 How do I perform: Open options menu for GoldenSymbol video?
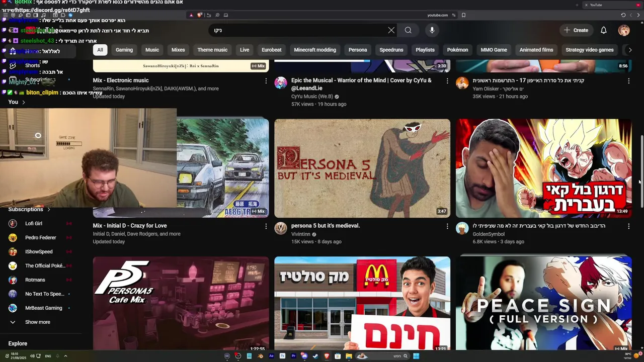(x=628, y=226)
